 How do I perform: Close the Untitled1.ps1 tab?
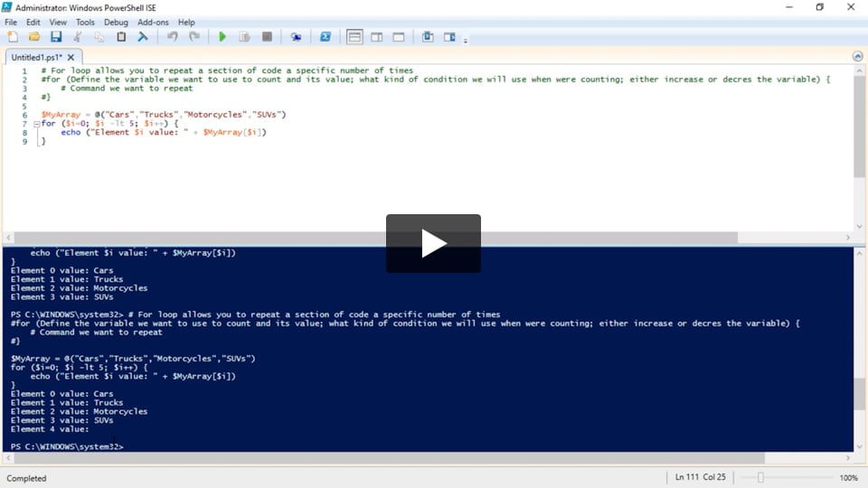click(71, 57)
